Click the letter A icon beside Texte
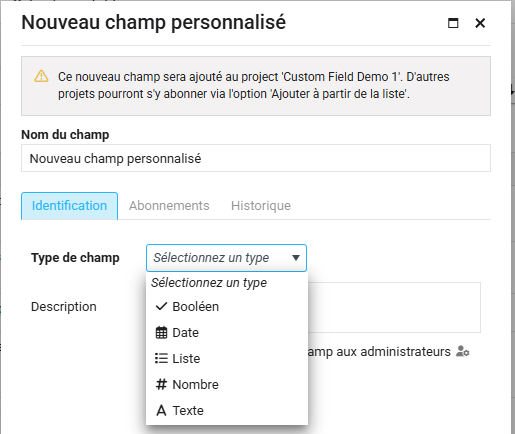This screenshot has height=434, width=515. pos(161,410)
